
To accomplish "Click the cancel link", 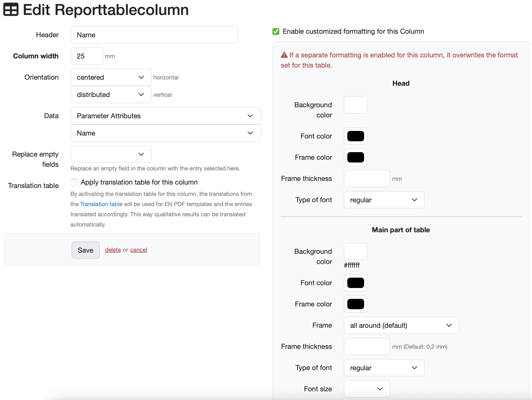I will click(x=139, y=250).
